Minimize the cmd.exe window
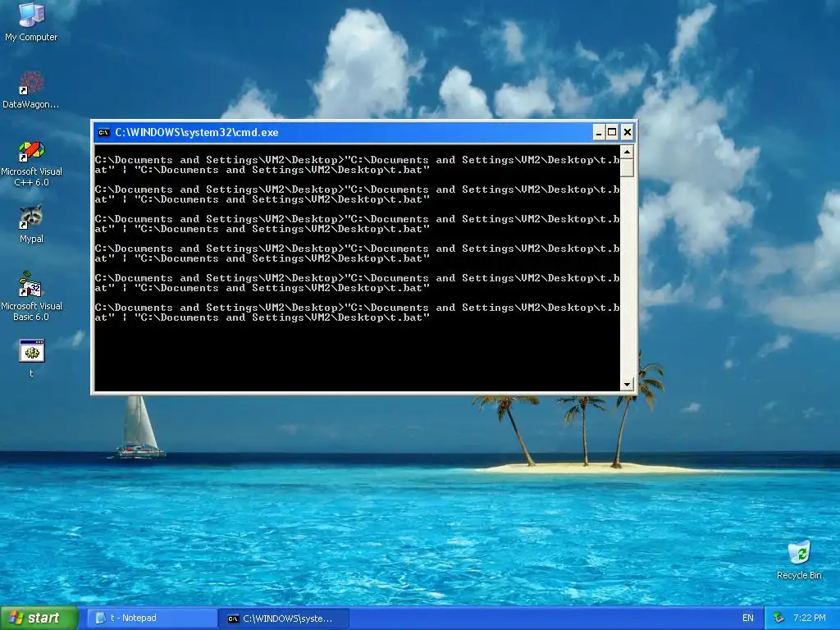Viewport: 840px width, 630px height. tap(598, 132)
